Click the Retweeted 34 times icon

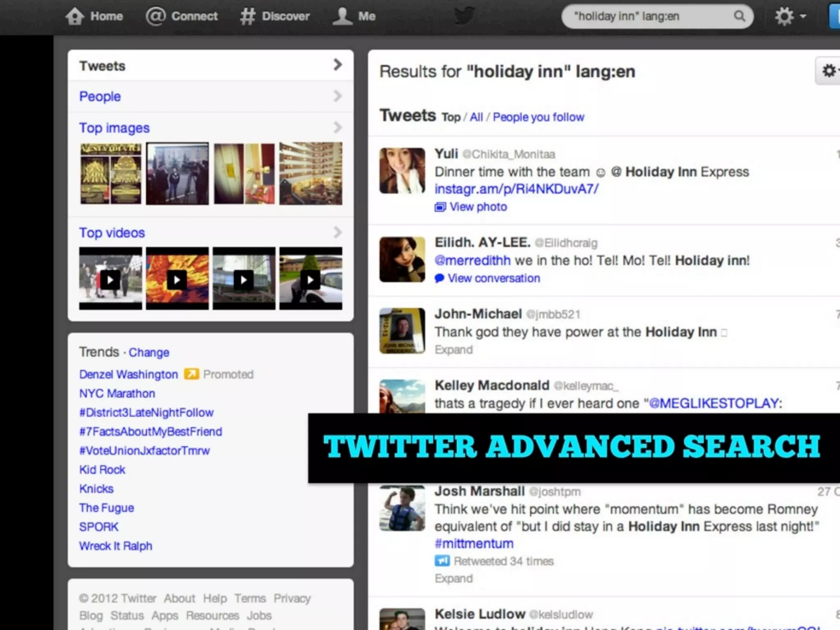[442, 561]
